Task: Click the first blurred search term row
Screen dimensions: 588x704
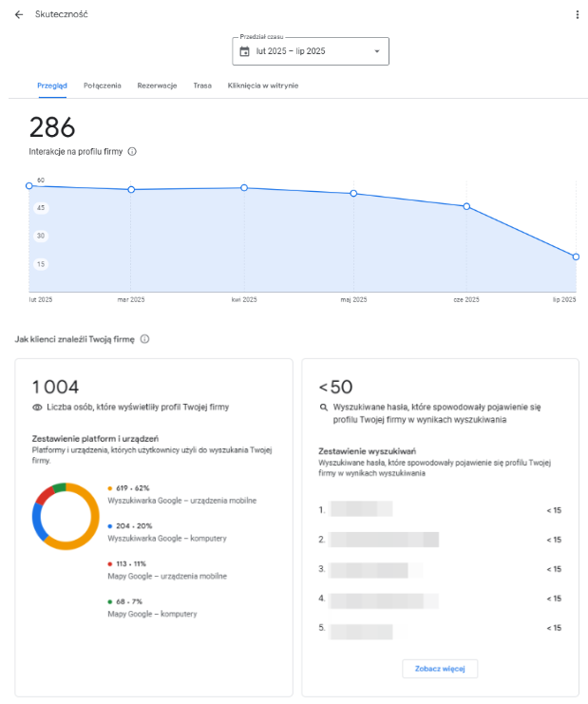Action: click(x=440, y=509)
